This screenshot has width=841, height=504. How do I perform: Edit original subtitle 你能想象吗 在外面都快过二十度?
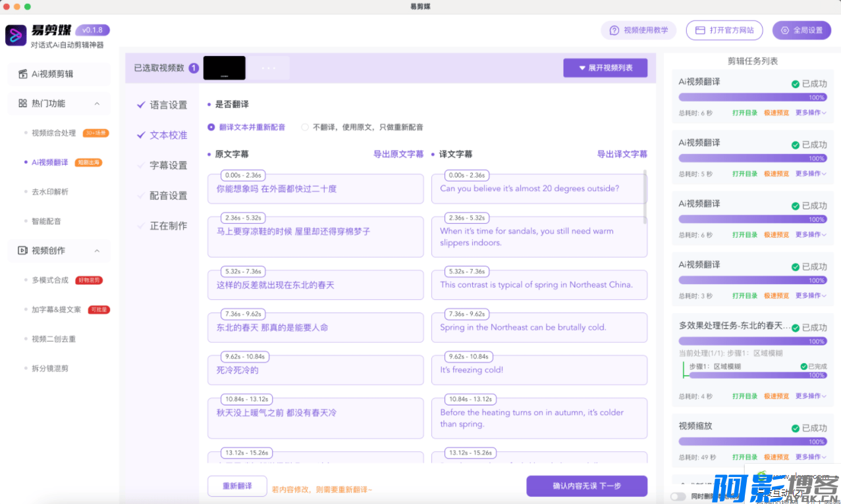tap(315, 189)
